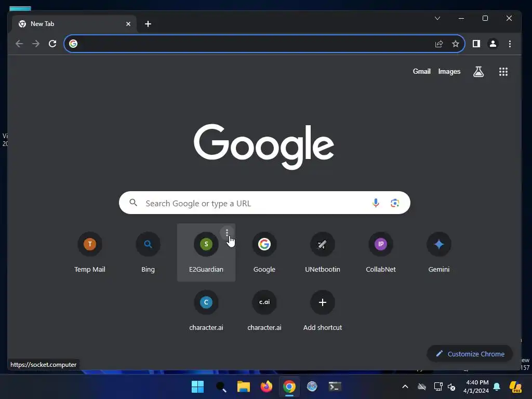Open the UNetbootin shortcut
The image size is (532, 399).
pos(323,252)
